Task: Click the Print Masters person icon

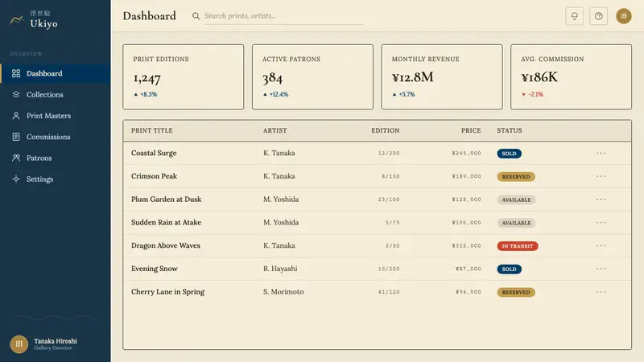Action: (x=16, y=116)
